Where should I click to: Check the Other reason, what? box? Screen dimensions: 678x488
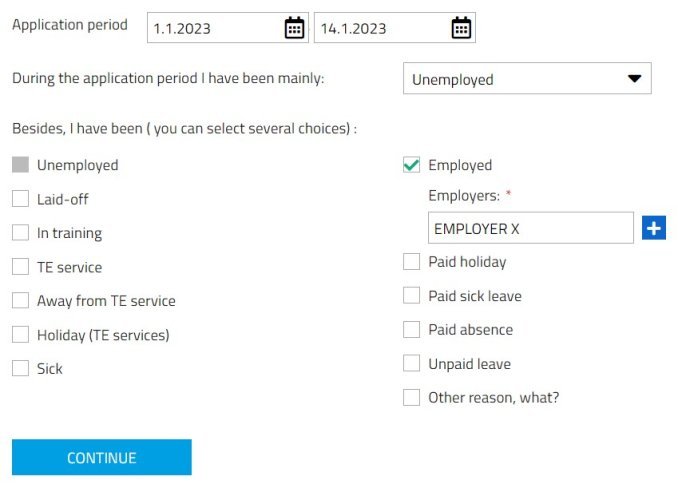[x=411, y=397]
